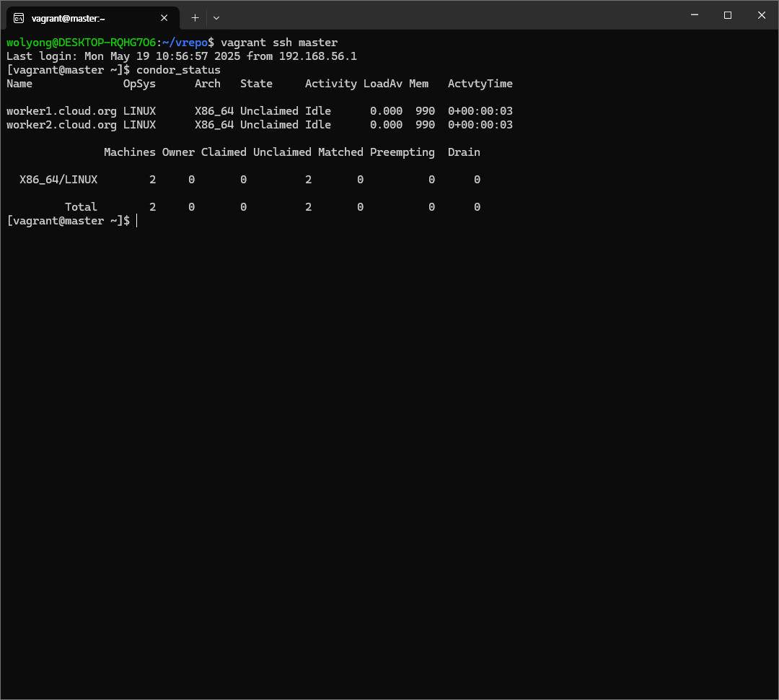779x700 pixels.
Task: Click the terminal icon in the tab
Action: point(19,18)
